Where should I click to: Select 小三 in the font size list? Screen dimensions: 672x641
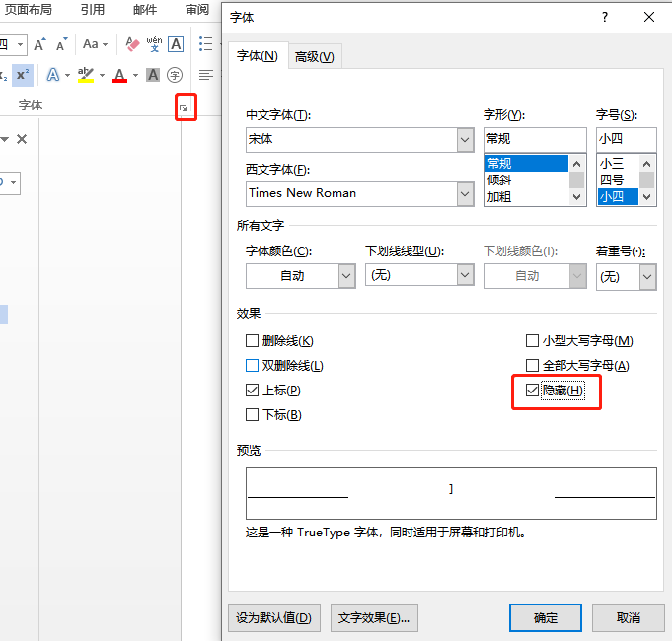tap(618, 163)
